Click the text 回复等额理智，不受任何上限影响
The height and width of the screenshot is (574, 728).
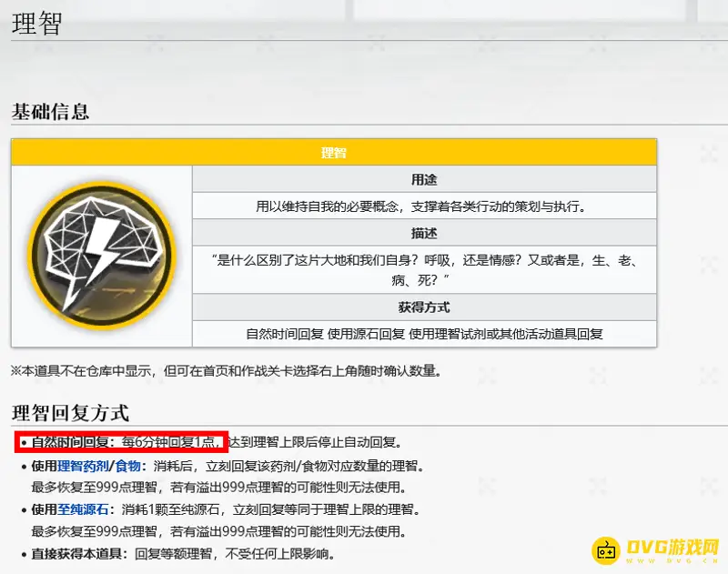click(x=235, y=553)
